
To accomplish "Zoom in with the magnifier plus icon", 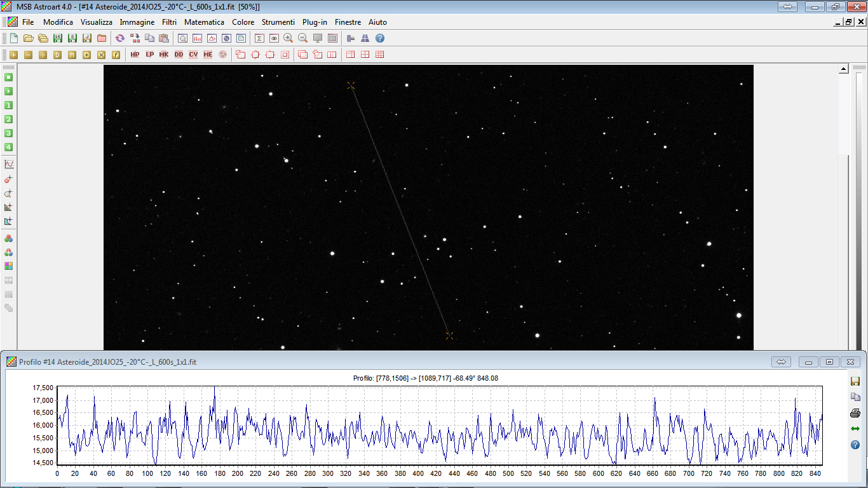I will tap(288, 38).
